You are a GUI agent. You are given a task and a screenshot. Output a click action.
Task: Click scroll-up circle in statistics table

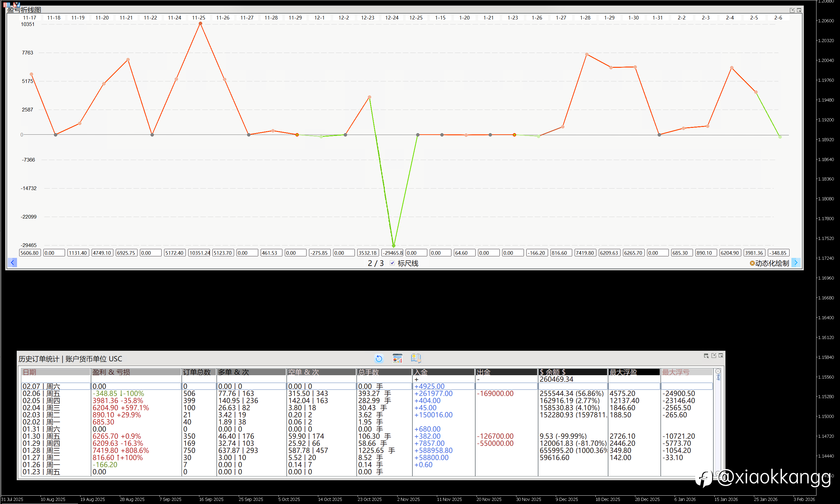pyautogui.click(x=718, y=371)
